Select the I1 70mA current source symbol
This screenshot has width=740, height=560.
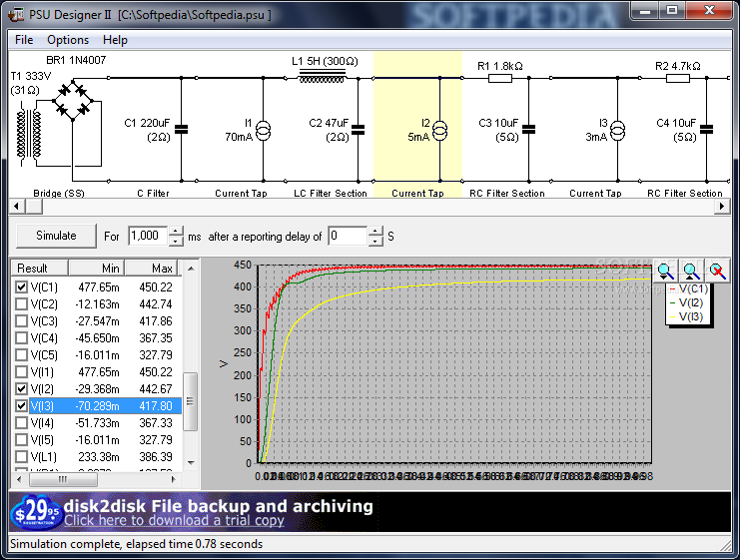coord(263,130)
